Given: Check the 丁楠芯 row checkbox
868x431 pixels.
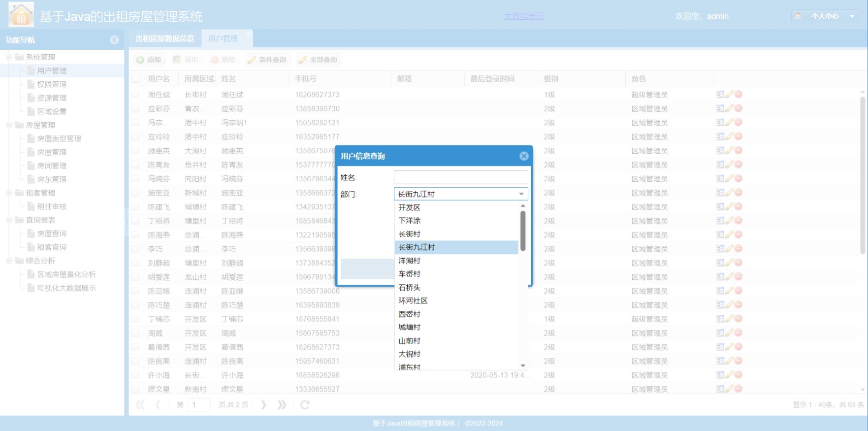Looking at the screenshot, I should point(135,319).
